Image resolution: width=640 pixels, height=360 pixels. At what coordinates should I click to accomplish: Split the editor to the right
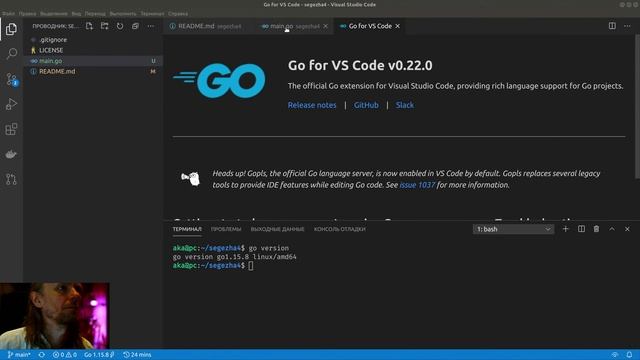[612, 26]
